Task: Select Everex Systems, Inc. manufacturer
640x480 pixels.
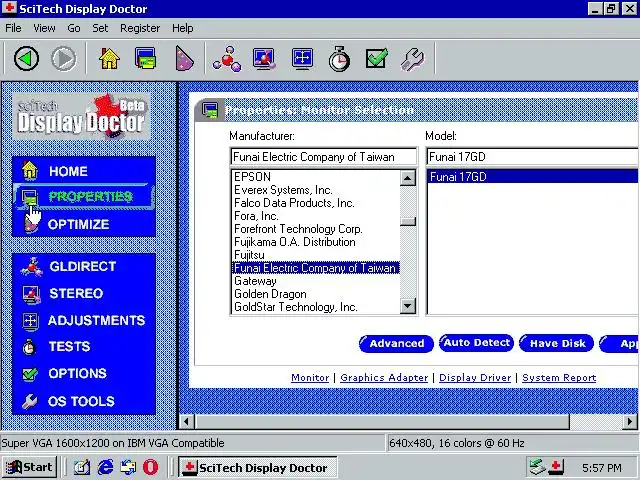Action: [x=316, y=190]
